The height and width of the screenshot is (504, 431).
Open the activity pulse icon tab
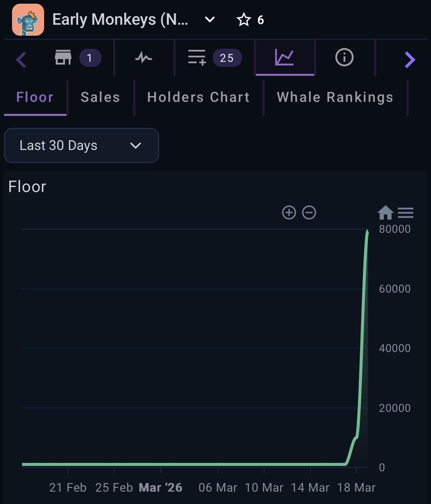(144, 58)
